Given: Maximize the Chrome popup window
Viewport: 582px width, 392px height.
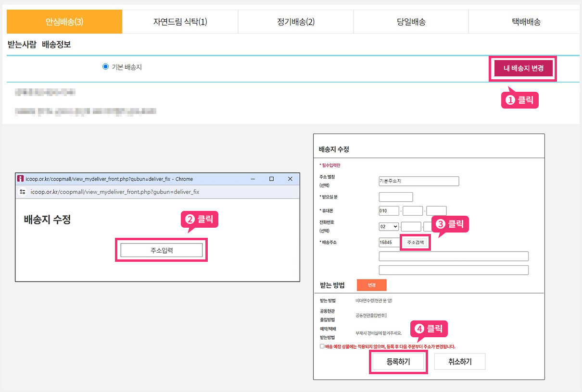Looking at the screenshot, I should click(271, 179).
